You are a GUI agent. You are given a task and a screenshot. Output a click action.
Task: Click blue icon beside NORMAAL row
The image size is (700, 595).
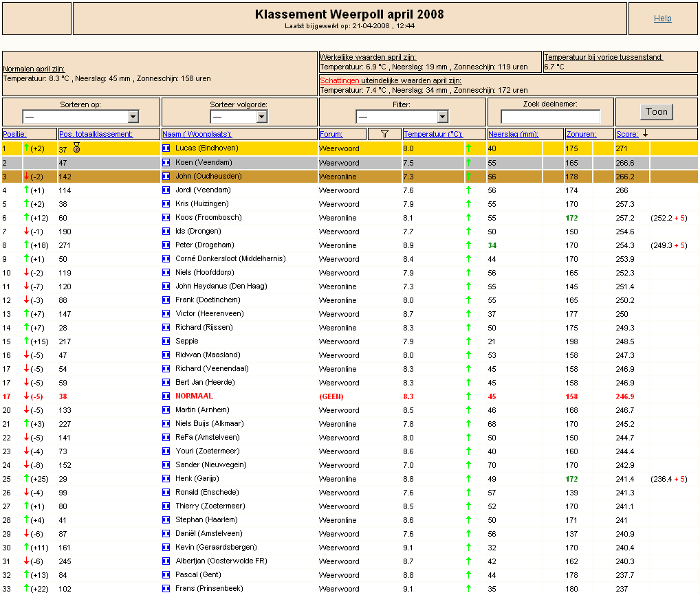(166, 396)
